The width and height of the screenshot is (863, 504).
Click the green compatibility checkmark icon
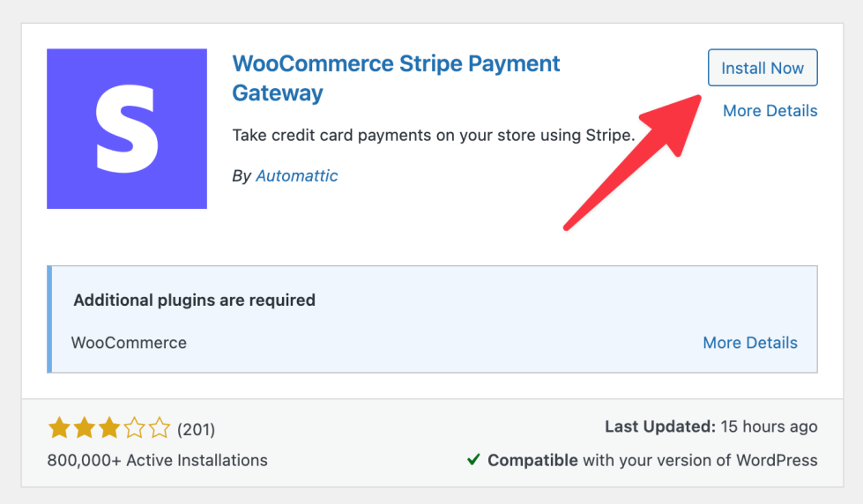coord(473,460)
